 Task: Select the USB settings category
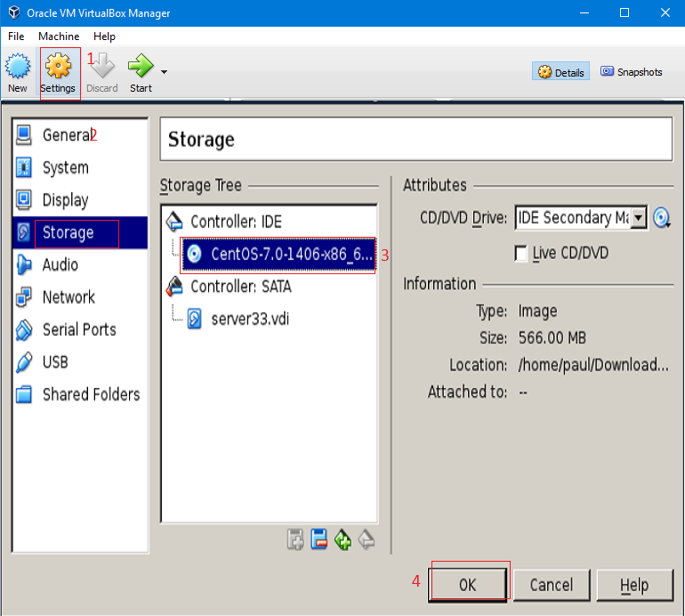(x=80, y=361)
